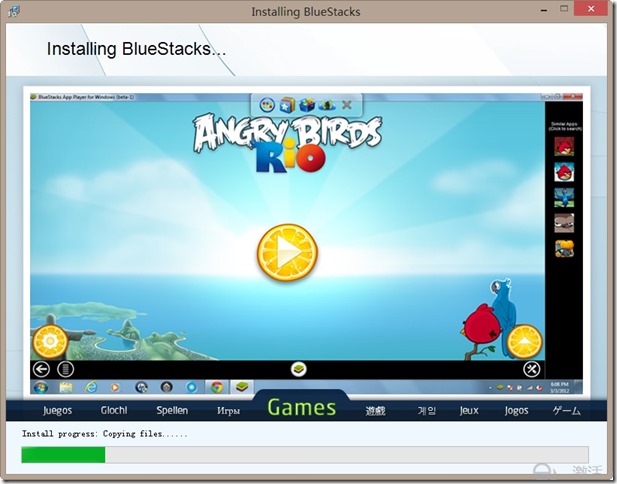Select the second Angry Birds thumbnail with the white background
This screenshot has width=617, height=484.
pyautogui.click(x=564, y=172)
